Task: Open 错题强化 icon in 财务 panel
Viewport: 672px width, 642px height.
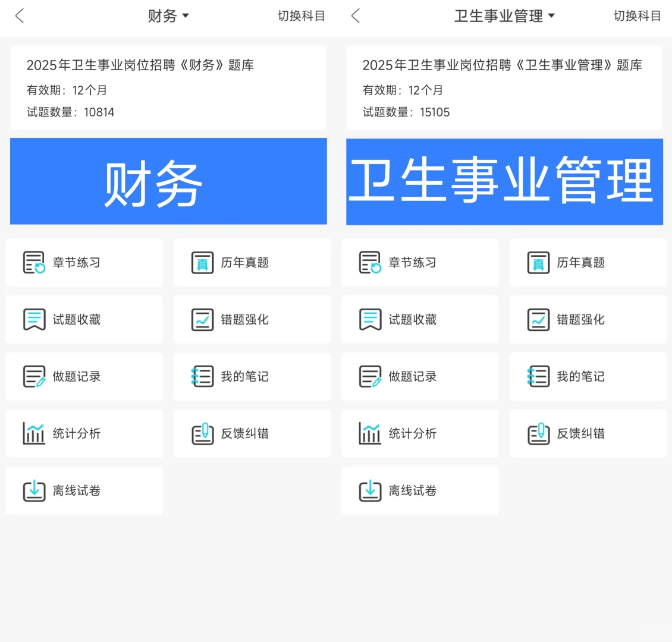Action: pos(202,319)
